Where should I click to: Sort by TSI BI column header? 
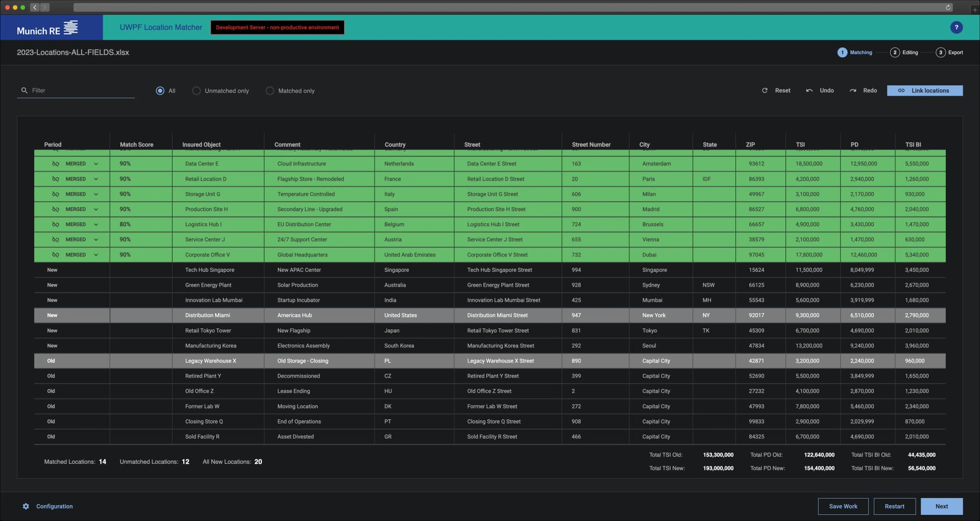coord(913,145)
